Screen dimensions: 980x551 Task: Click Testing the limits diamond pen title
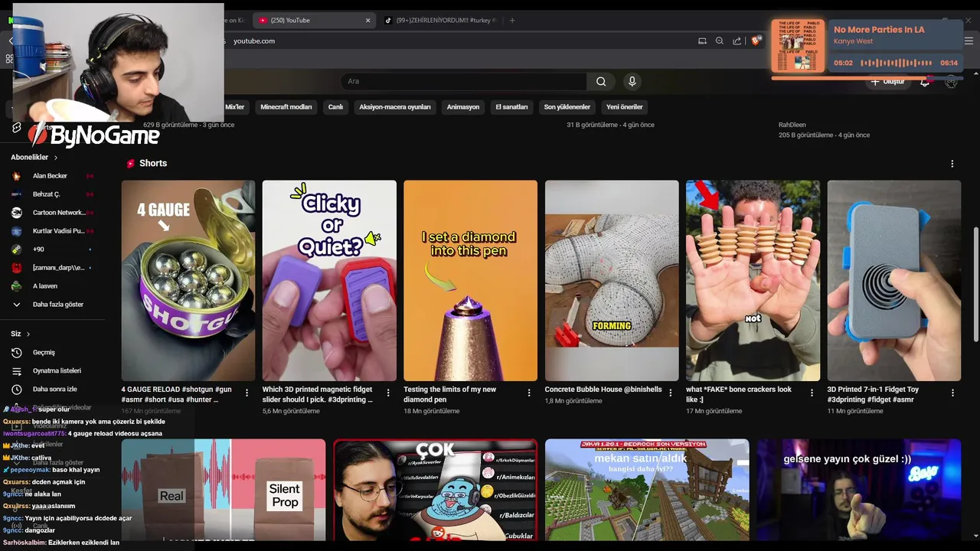(452, 394)
